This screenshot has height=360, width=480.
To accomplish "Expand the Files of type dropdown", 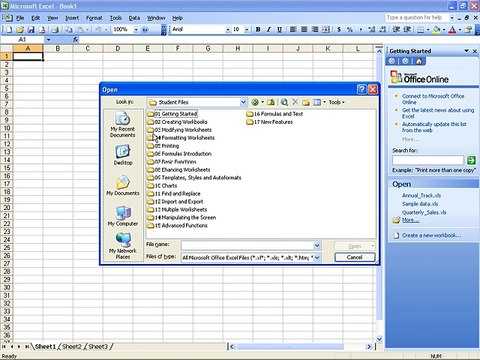I will [x=317, y=257].
